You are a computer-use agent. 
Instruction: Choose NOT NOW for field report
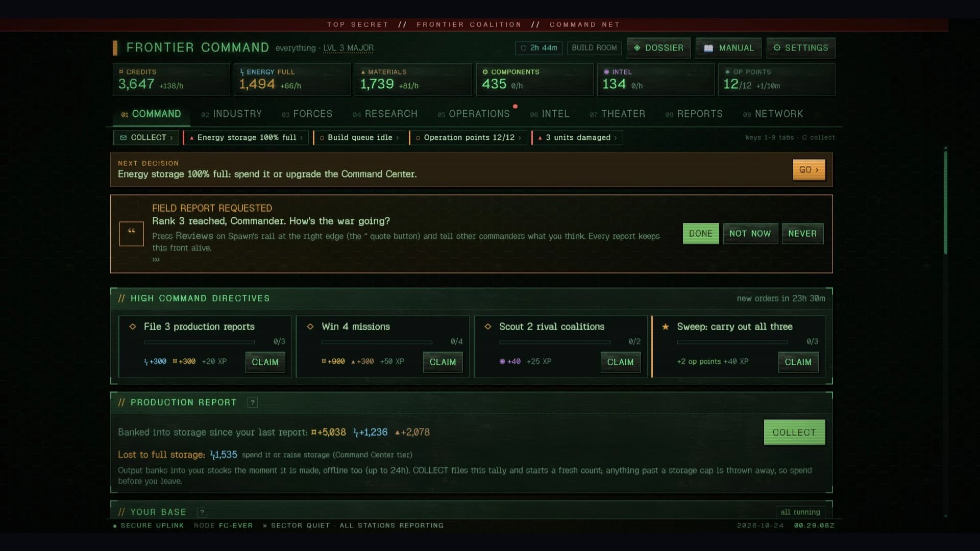tap(750, 234)
